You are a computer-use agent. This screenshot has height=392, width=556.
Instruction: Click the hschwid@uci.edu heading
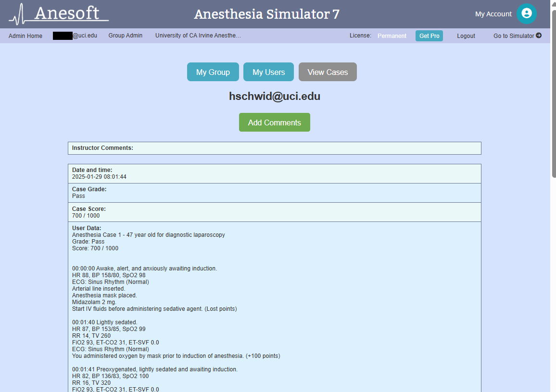tap(275, 96)
